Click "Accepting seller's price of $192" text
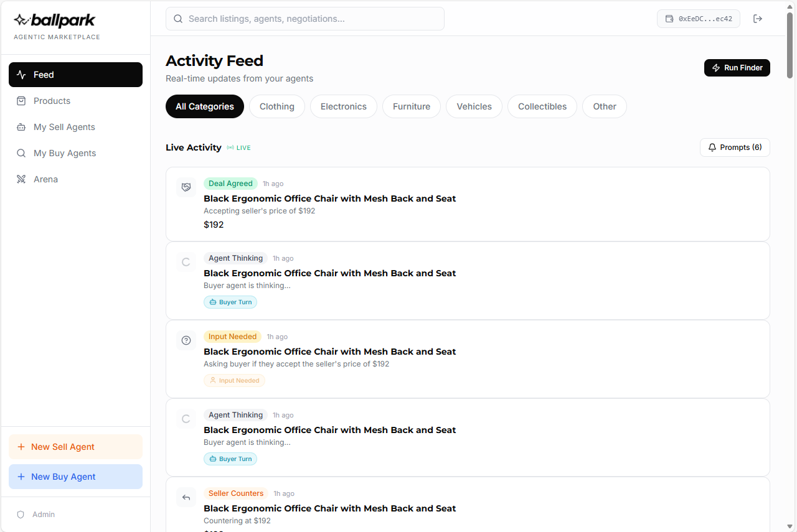Screen dimensions: 797x532 [x=260, y=211]
